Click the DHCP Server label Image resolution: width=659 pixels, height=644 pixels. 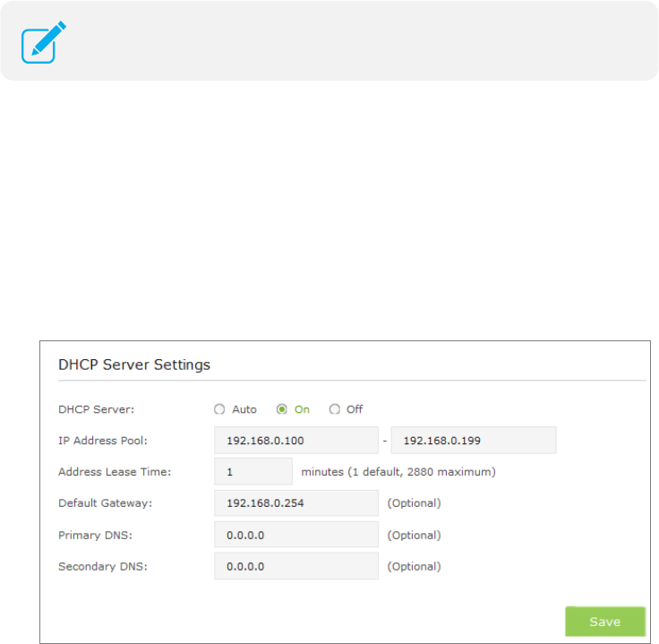[96, 409]
